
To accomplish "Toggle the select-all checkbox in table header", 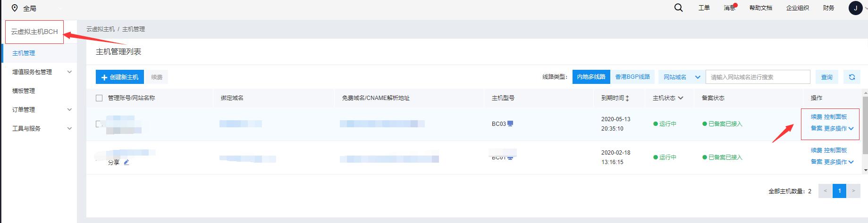I will pos(99,98).
